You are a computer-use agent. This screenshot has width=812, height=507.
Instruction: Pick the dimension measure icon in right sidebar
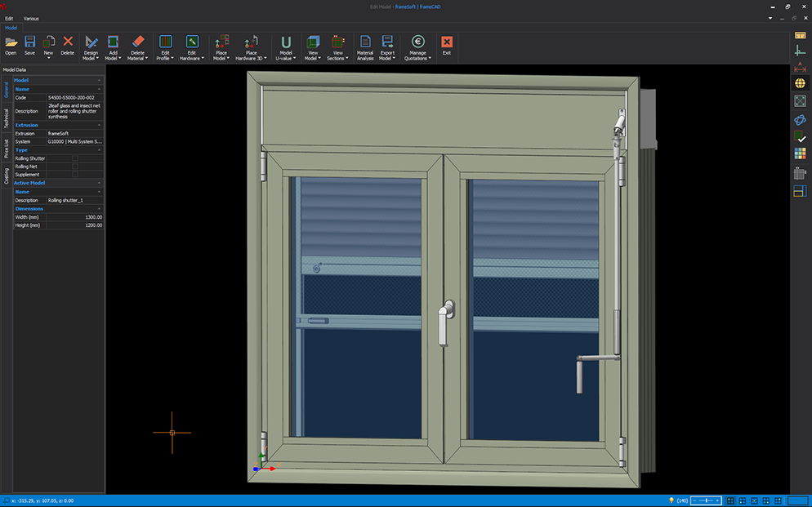pos(800,67)
